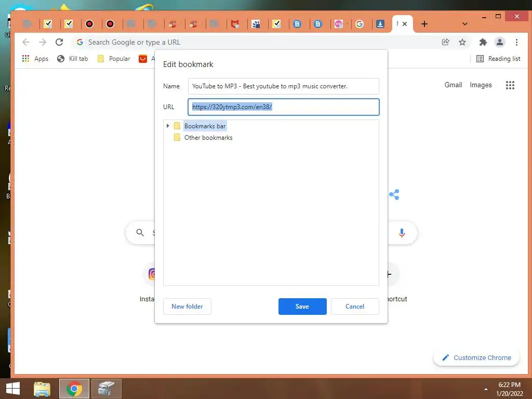Click Chrome icon in taskbar
This screenshot has height=399, width=532.
74,389
